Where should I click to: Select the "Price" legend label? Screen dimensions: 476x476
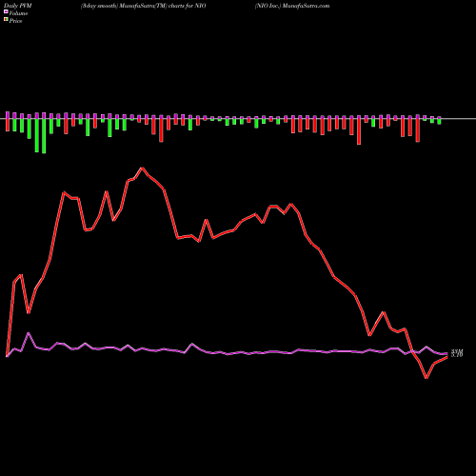[15, 21]
